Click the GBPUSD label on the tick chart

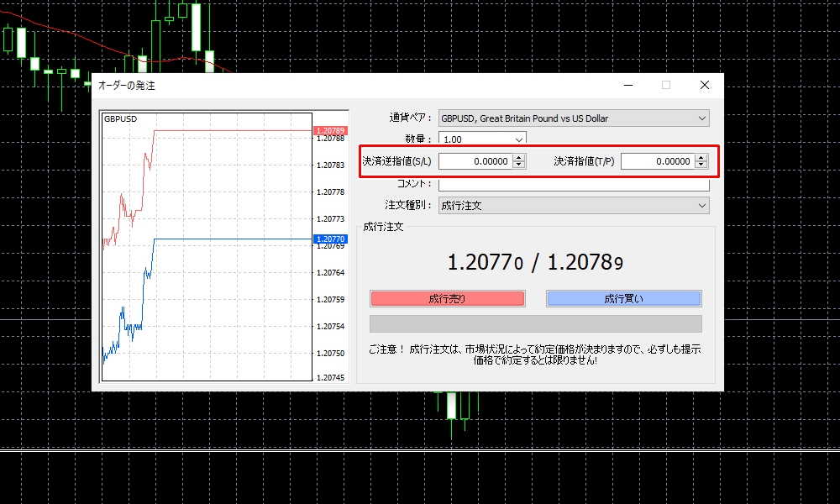coord(123,118)
